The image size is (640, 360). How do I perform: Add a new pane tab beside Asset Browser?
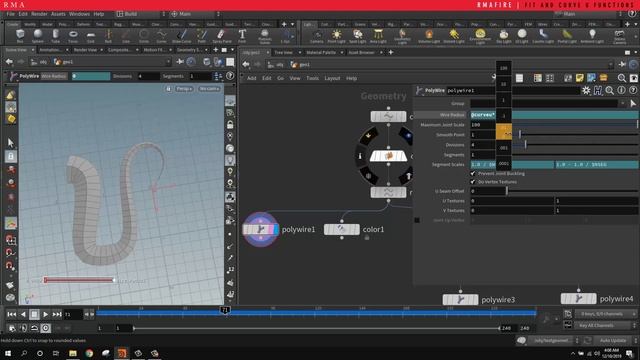391,52
